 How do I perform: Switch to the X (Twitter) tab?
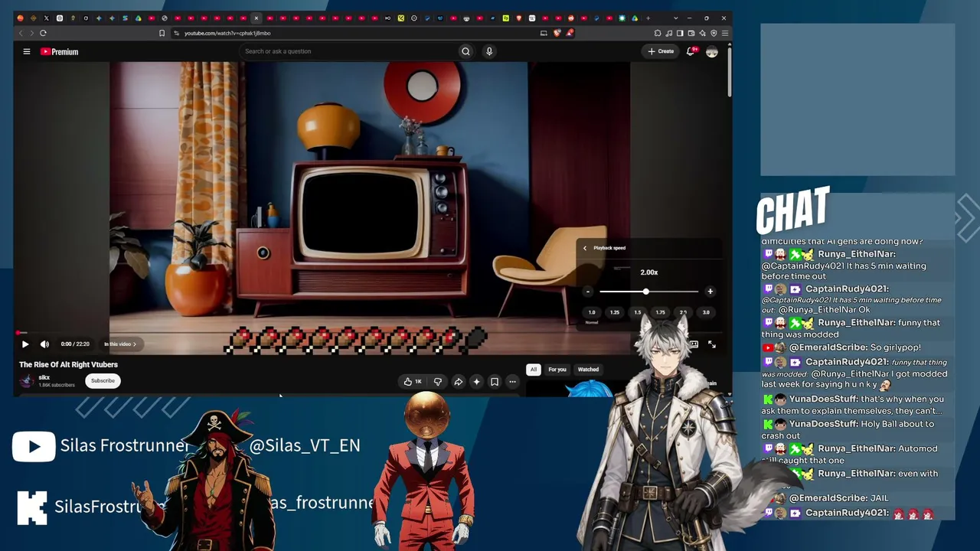[x=47, y=18]
